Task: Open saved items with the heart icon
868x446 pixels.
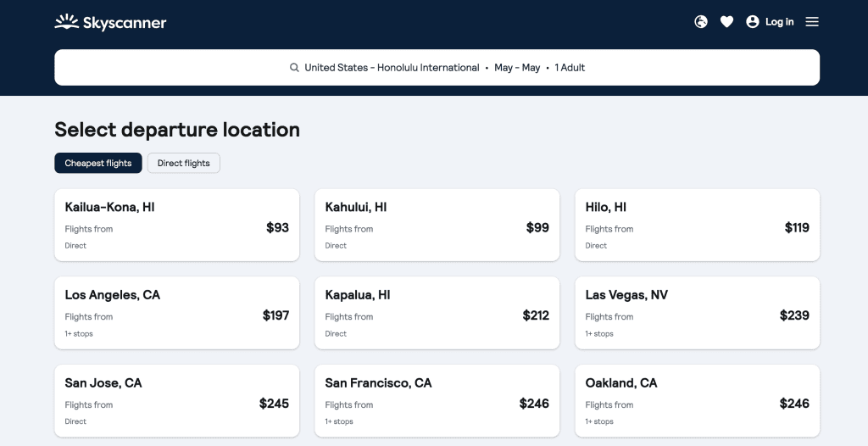Action: [726, 21]
